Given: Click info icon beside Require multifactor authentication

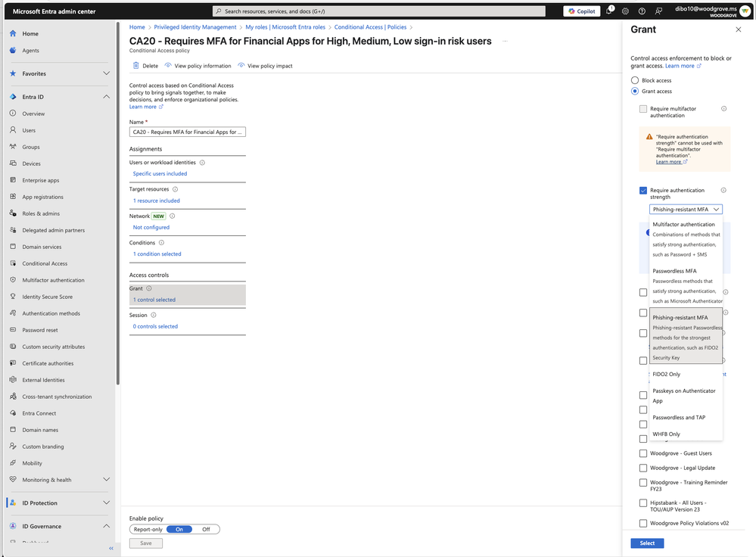Looking at the screenshot, I should click(x=723, y=108).
